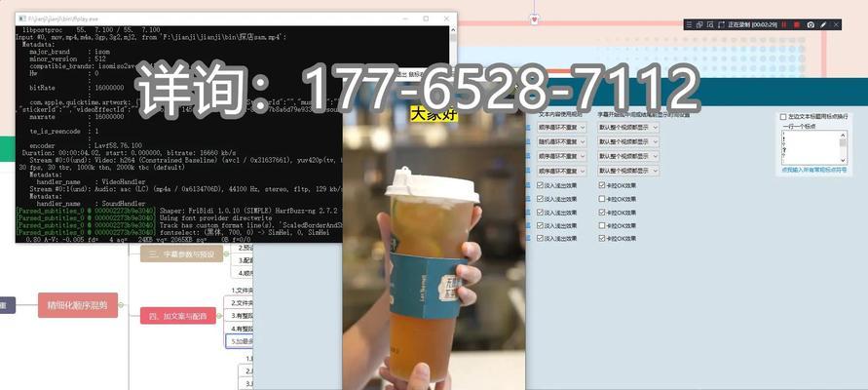The height and width of the screenshot is (390, 868).
Task: Enable 左边文本标题用标点换行 checkbox
Action: pos(782,117)
